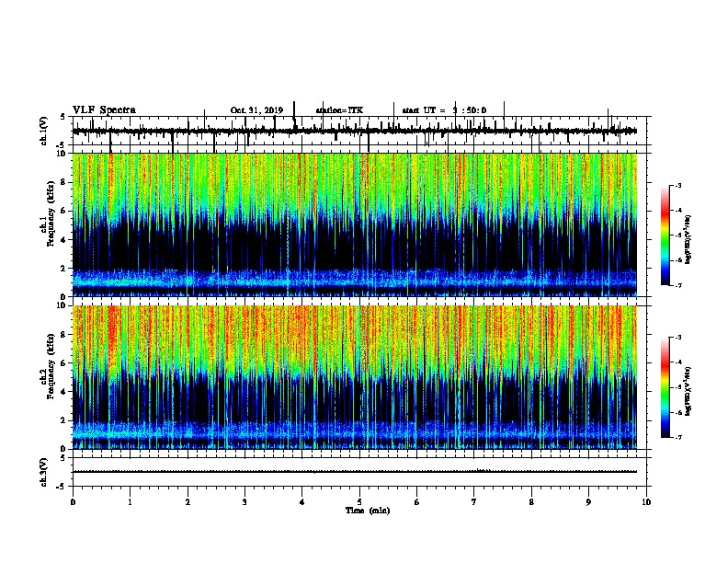Click the ch.2 spectrogram colorbar
728x563 pixels.
click(x=665, y=387)
